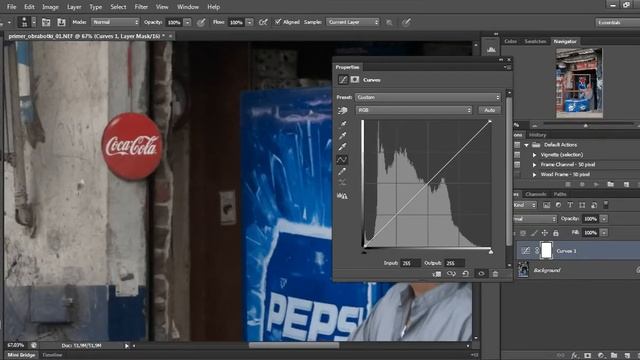Image resolution: width=640 pixels, height=360 pixels.
Task: Toggle the Aligned checkbox
Action: tap(278, 22)
